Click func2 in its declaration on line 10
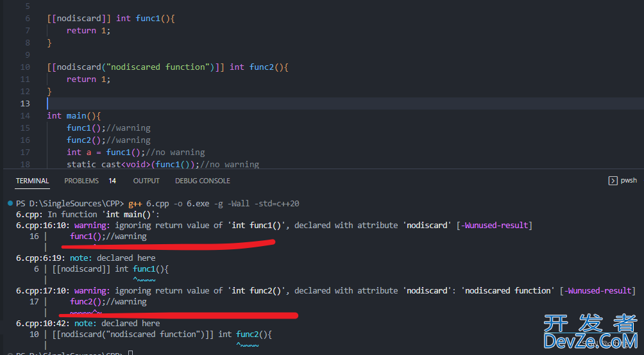Viewport: 644px width, 355px height. (262, 67)
